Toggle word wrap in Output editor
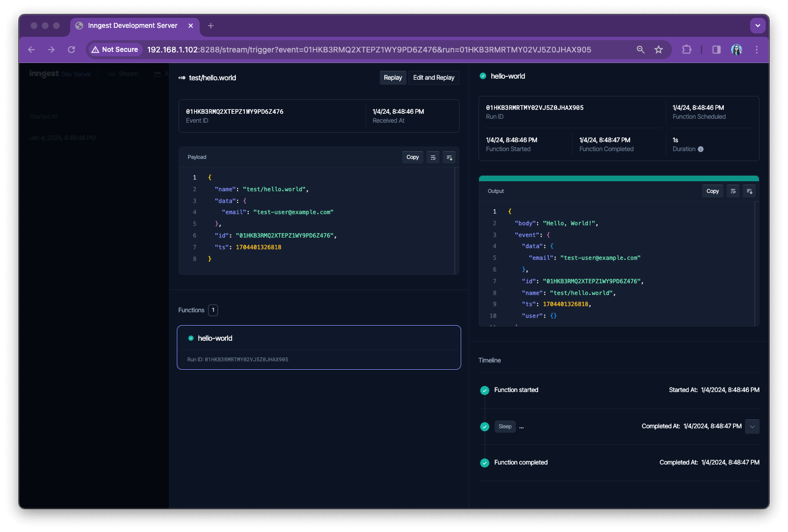 tap(733, 191)
